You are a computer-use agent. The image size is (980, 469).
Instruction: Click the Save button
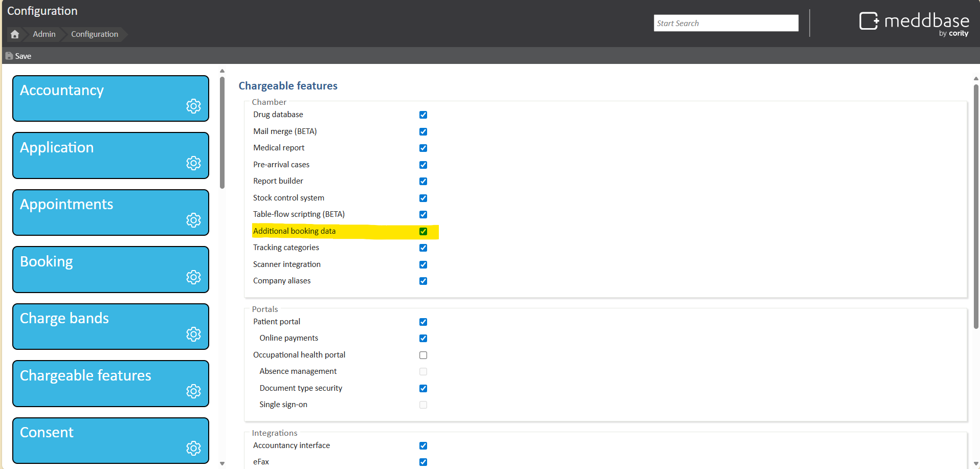pyautogui.click(x=18, y=56)
